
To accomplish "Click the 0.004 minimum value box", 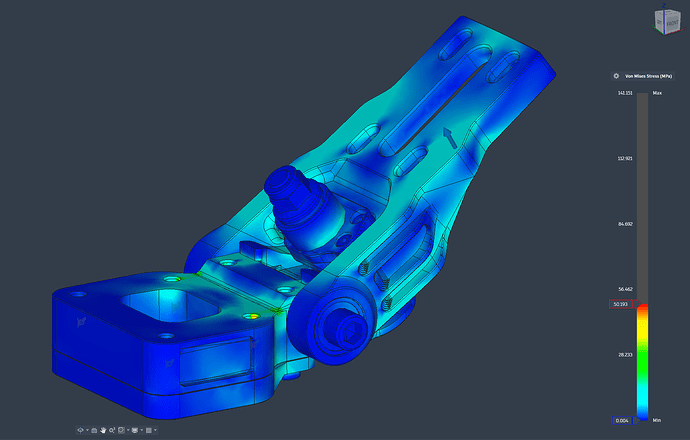I will [x=620, y=420].
